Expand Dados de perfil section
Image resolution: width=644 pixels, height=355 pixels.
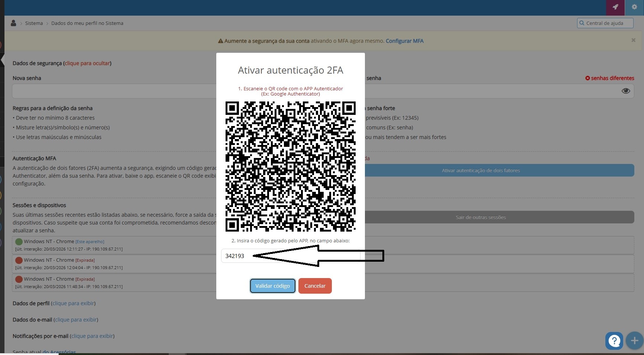pyautogui.click(x=73, y=303)
